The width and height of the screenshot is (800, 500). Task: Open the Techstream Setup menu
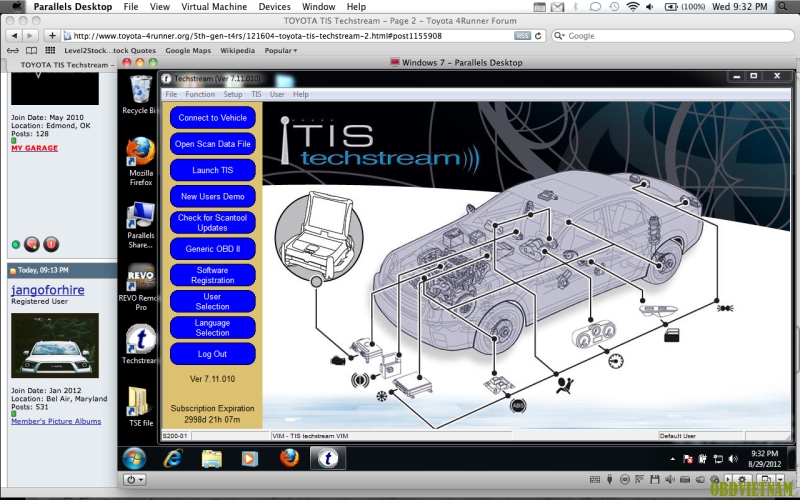click(233, 94)
